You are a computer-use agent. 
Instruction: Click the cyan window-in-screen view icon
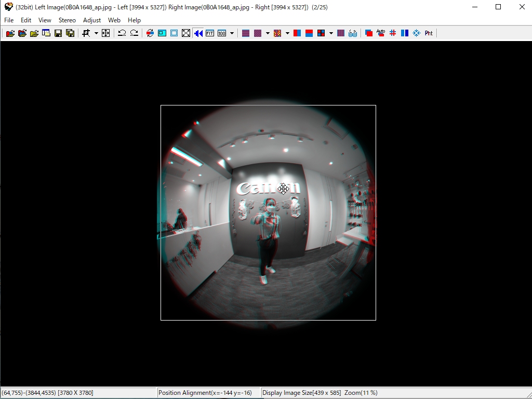click(162, 33)
